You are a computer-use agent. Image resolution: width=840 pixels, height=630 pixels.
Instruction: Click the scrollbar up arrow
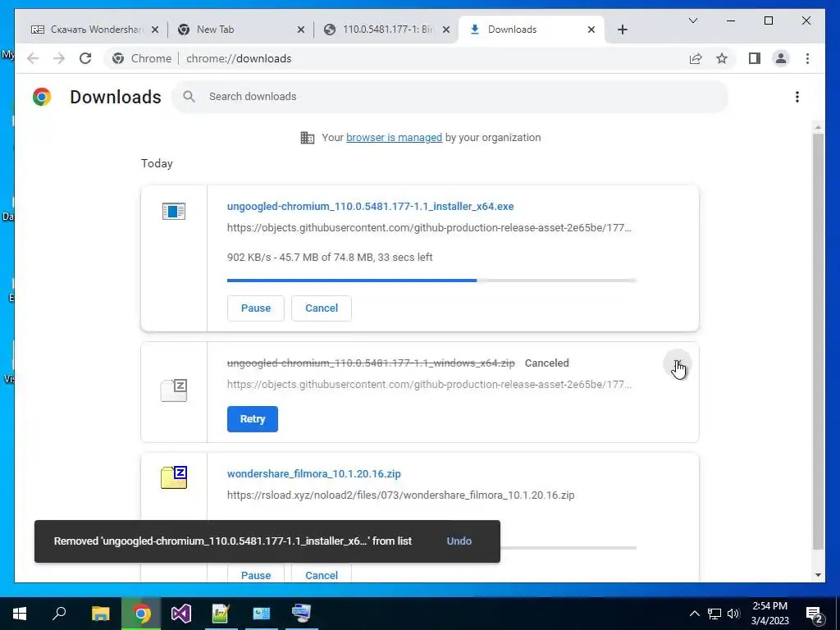click(x=818, y=127)
